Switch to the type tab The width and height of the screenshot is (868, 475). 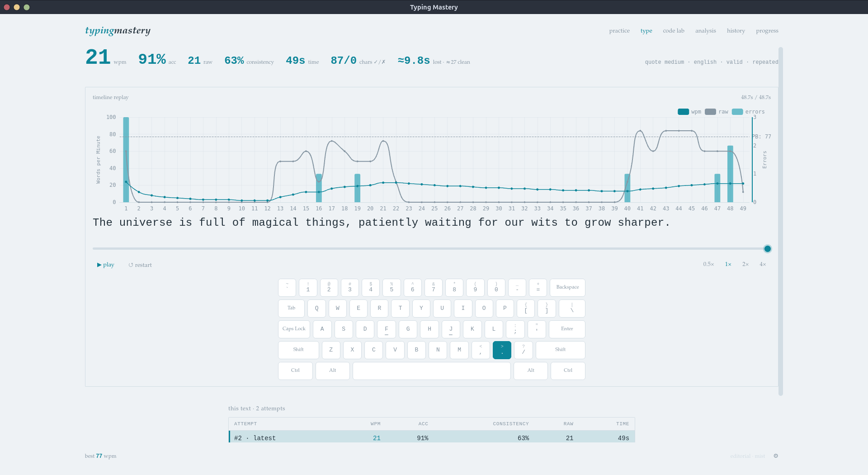(x=646, y=31)
